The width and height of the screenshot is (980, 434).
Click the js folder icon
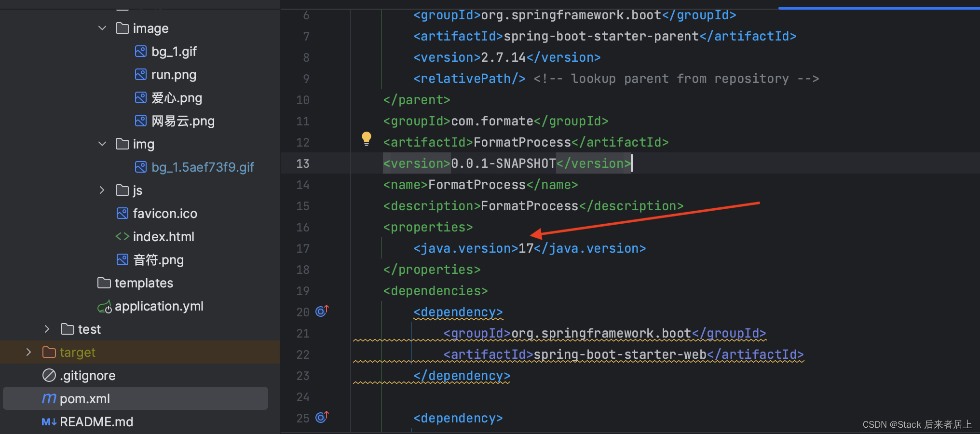click(122, 190)
